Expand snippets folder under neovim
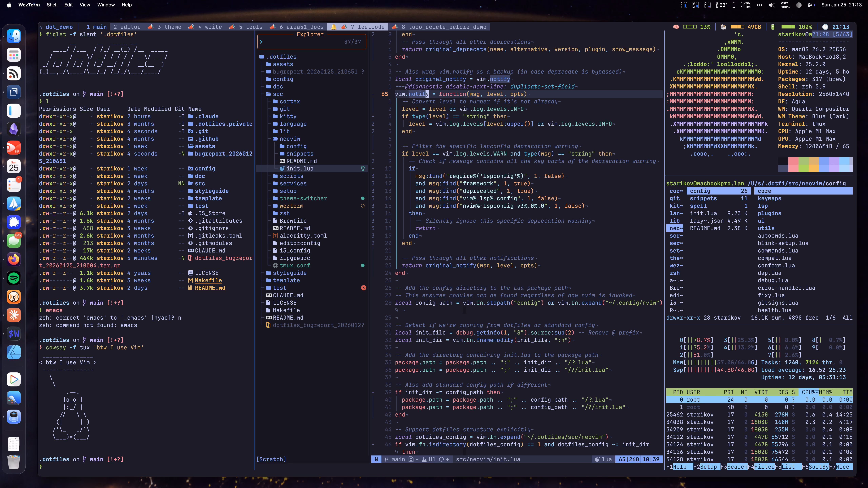Viewport: 868px width, 488px height. [297, 154]
